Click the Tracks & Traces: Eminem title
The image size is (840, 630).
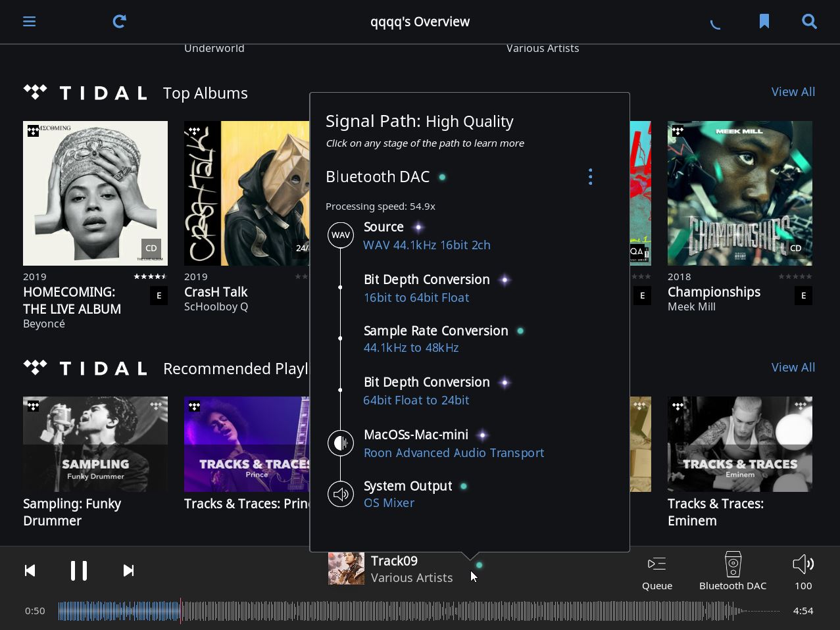tap(716, 512)
